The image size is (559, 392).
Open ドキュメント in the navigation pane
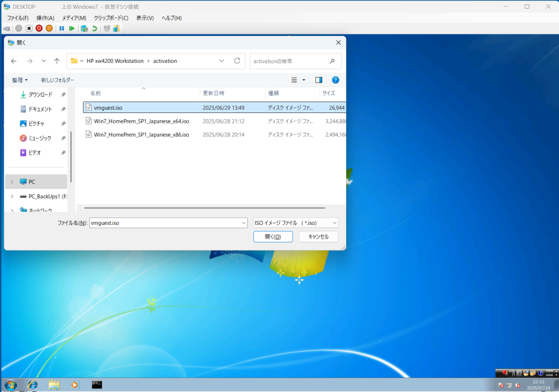click(40, 109)
